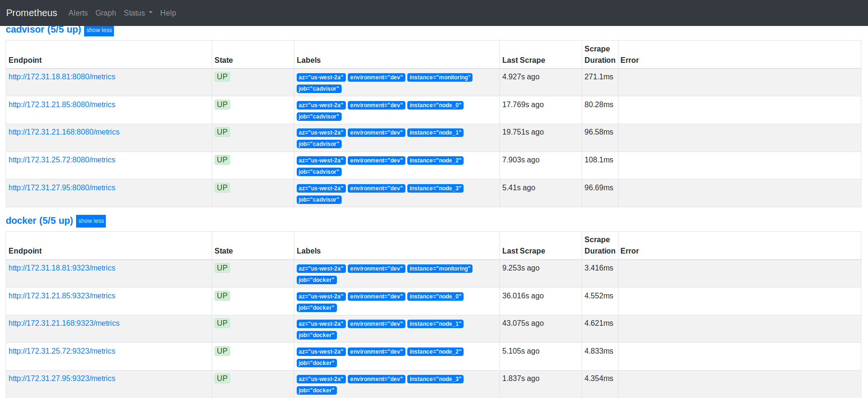868x398 pixels.
Task: Expand the Status dropdown menu
Action: (138, 13)
